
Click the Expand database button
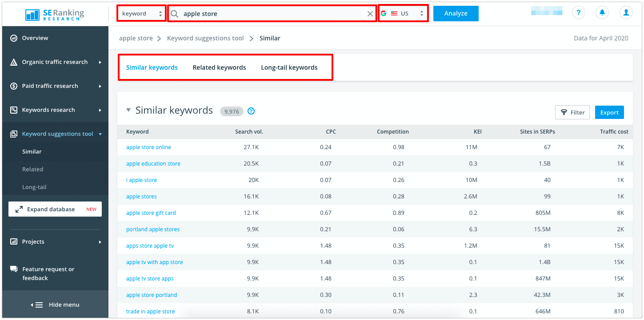click(x=55, y=209)
